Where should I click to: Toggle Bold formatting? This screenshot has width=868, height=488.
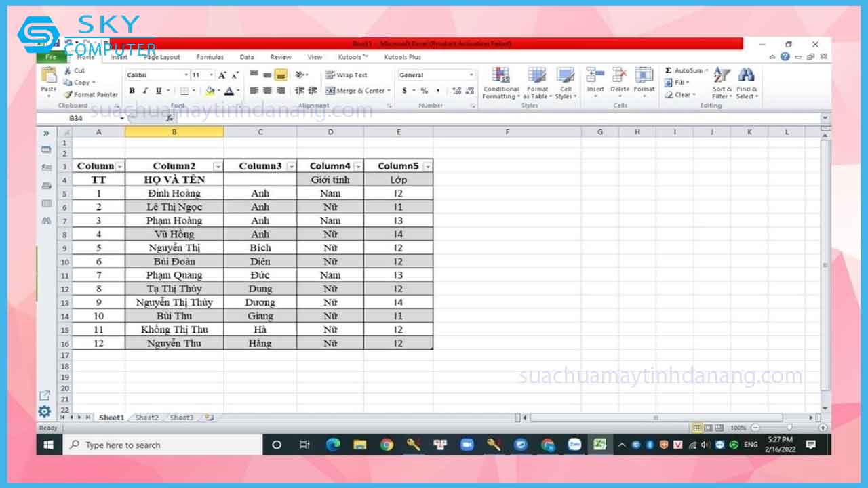(132, 91)
